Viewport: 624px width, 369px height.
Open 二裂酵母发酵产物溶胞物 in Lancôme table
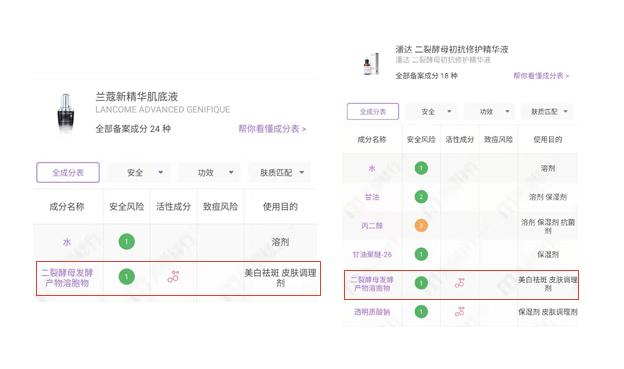(x=67, y=278)
